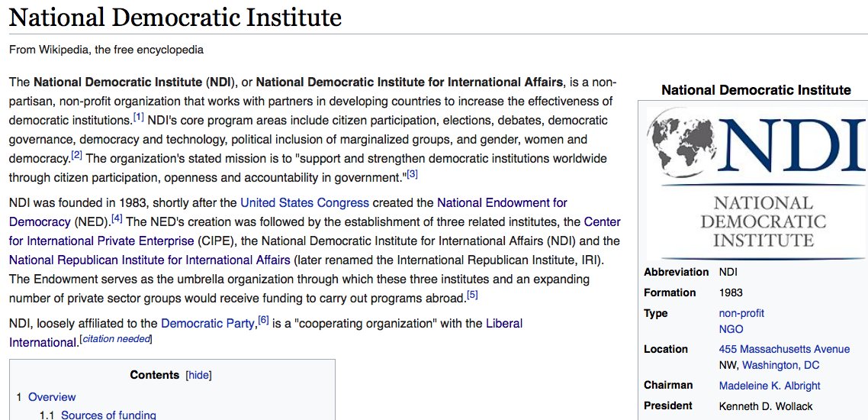Open the NGO link in infobox
The height and width of the screenshot is (420, 868).
click(731, 330)
